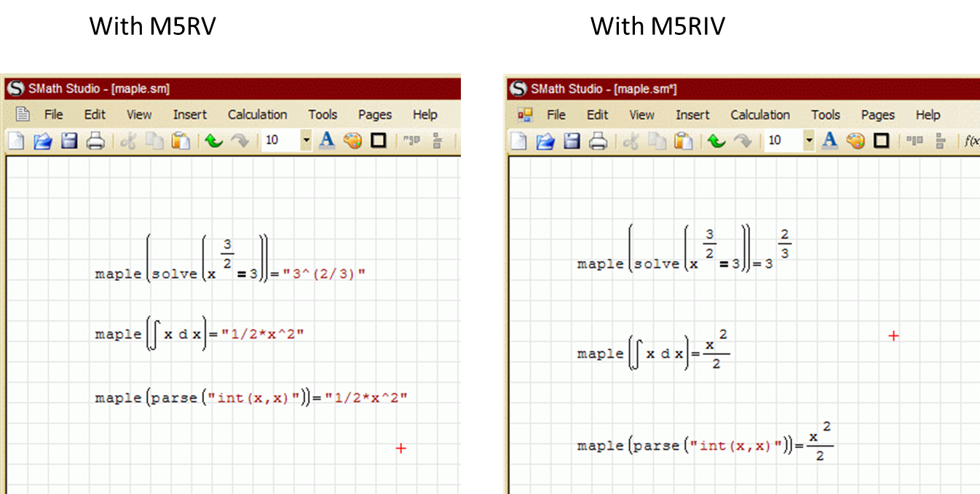The image size is (980, 494).
Task: Click the border square icon in left window
Action: click(x=378, y=140)
